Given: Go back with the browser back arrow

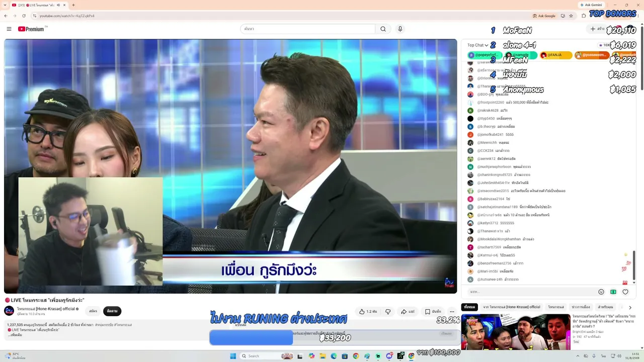Looking at the screenshot, I should pos(6,16).
